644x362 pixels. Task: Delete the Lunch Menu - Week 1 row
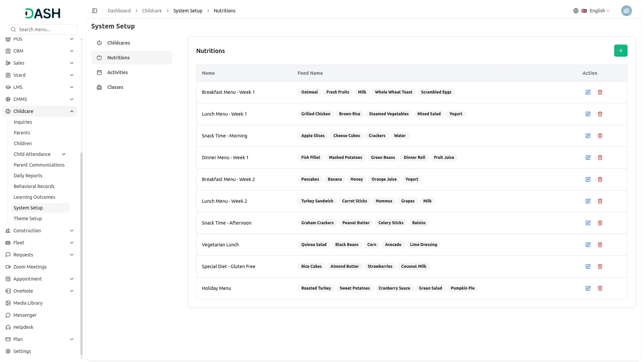[x=600, y=114]
